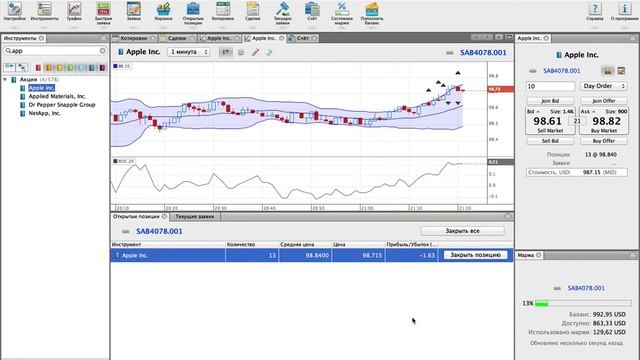Viewport: 640px width, 360px height.
Task: Open Состояние маржи percent icon
Action: (x=342, y=13)
